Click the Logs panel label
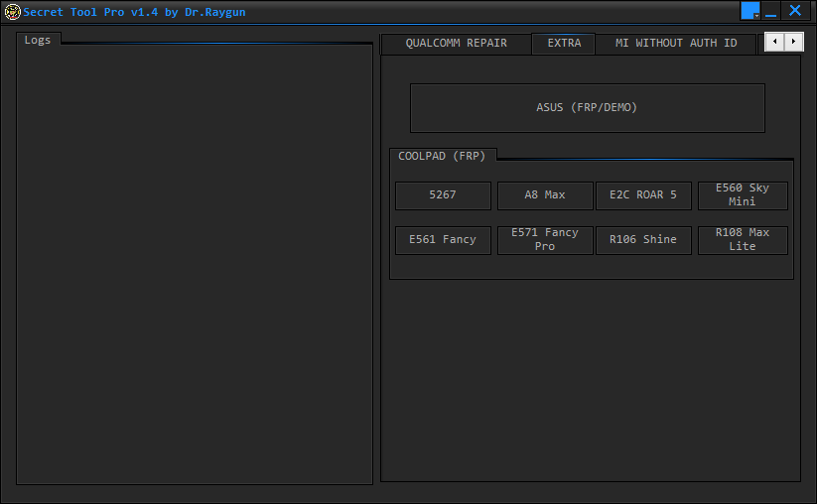Image resolution: width=817 pixels, height=504 pixels. [38, 40]
